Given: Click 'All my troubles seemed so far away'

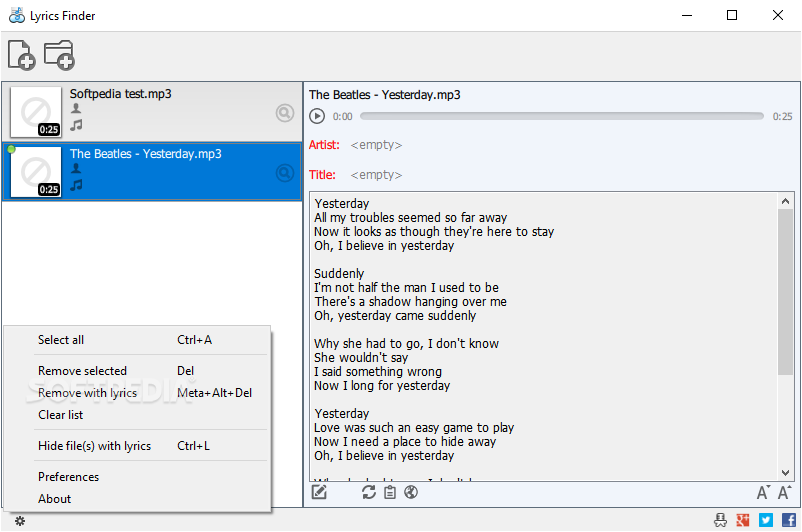Looking at the screenshot, I should pyautogui.click(x=411, y=217).
